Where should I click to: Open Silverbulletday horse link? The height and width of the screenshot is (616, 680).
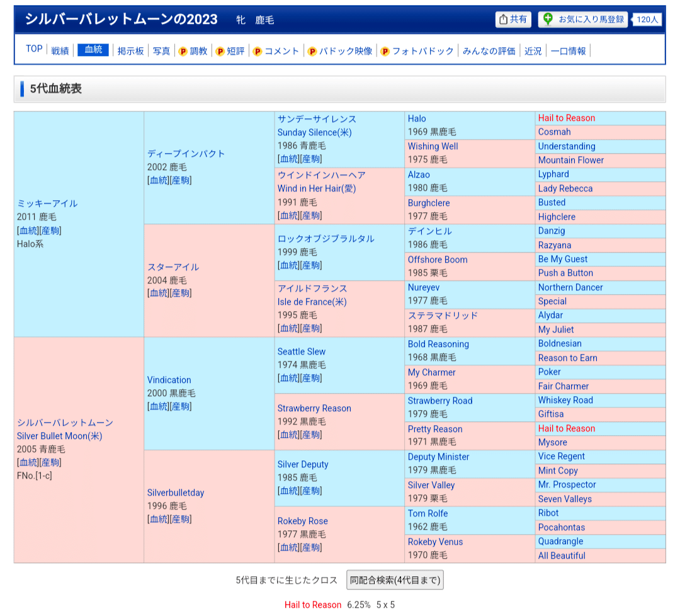pyautogui.click(x=176, y=493)
